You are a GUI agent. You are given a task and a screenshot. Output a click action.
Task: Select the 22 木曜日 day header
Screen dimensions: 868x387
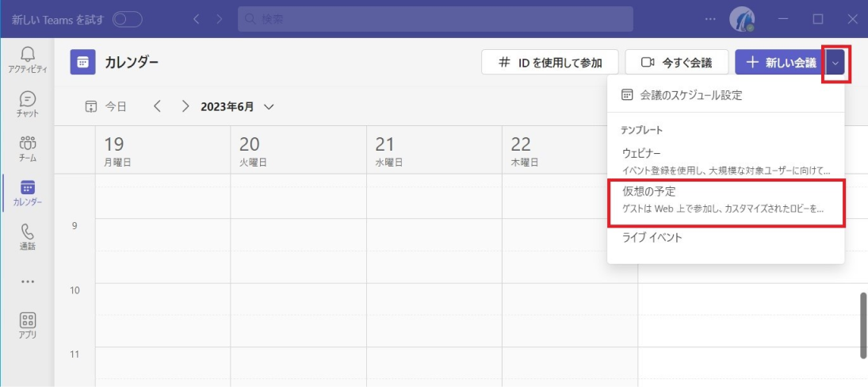[555, 151]
